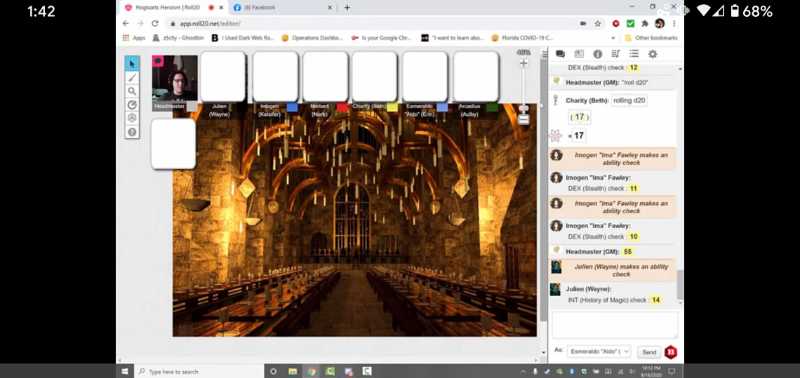Click Esmeraldo's light blue color swatch
Screen dimensions: 800x378
tap(442, 107)
